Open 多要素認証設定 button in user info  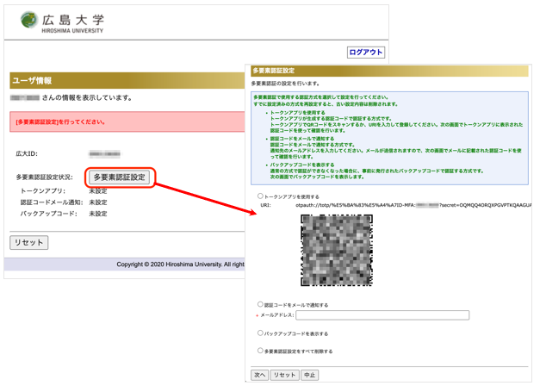[x=120, y=177]
